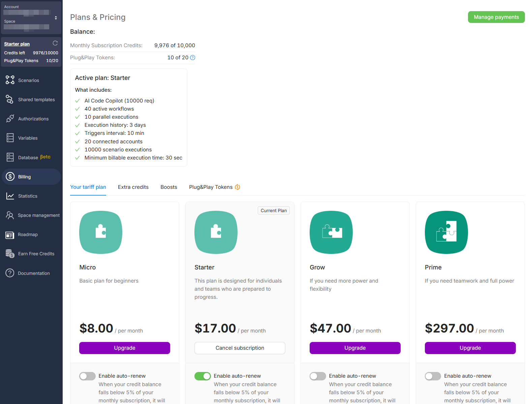Turn on auto-renew for the Grow plan
The height and width of the screenshot is (404, 532).
318,376
